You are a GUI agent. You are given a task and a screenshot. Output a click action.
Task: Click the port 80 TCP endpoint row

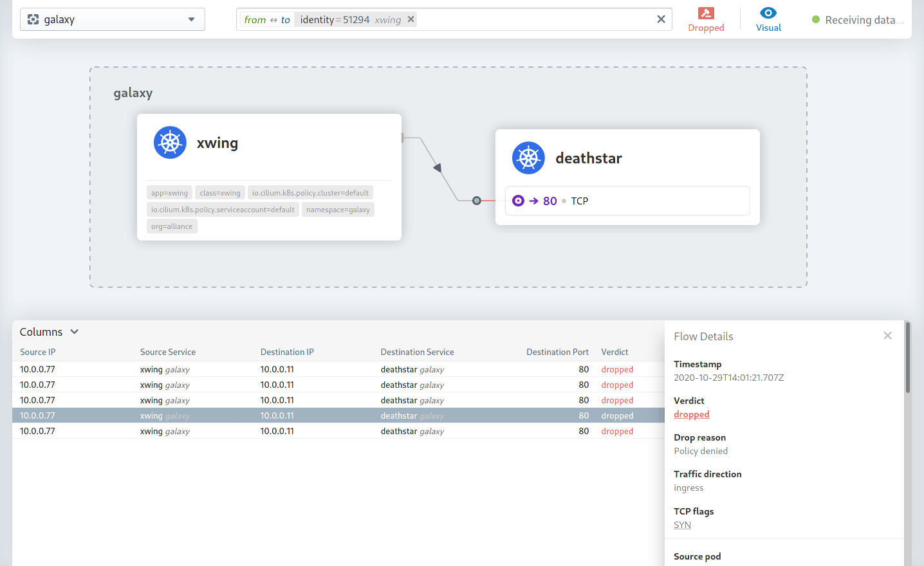click(627, 201)
